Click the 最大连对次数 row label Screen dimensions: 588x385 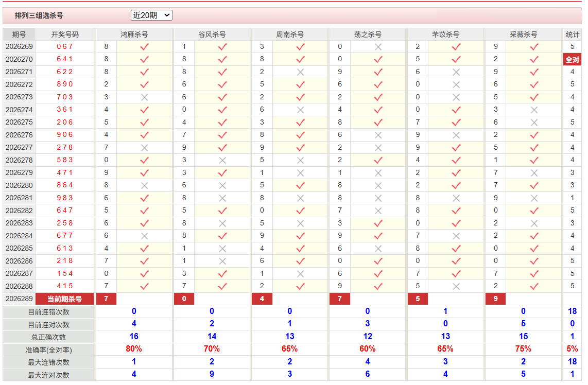tap(49, 375)
